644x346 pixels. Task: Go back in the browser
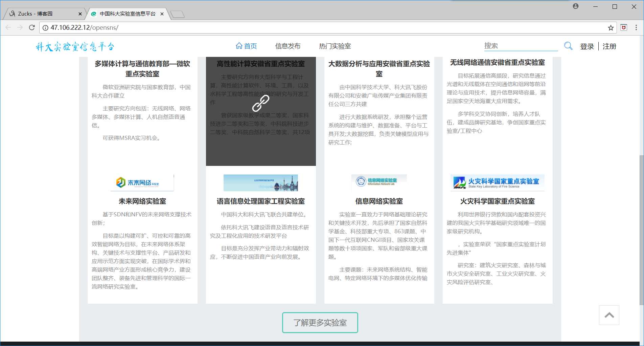click(x=8, y=27)
